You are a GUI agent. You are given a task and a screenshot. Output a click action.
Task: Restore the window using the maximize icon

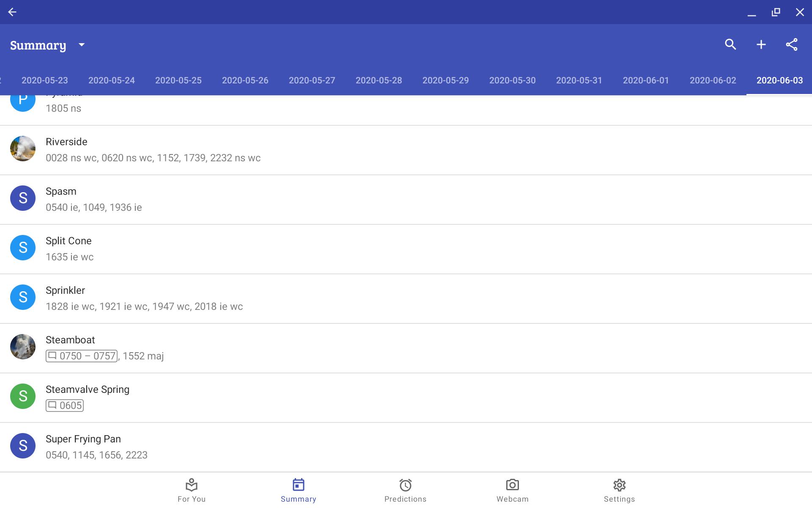tap(776, 12)
